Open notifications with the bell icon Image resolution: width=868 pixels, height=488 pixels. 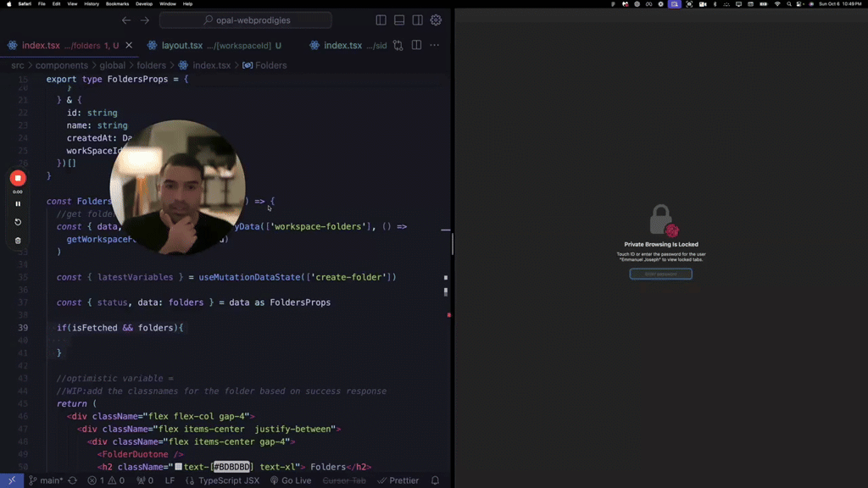pos(435,480)
